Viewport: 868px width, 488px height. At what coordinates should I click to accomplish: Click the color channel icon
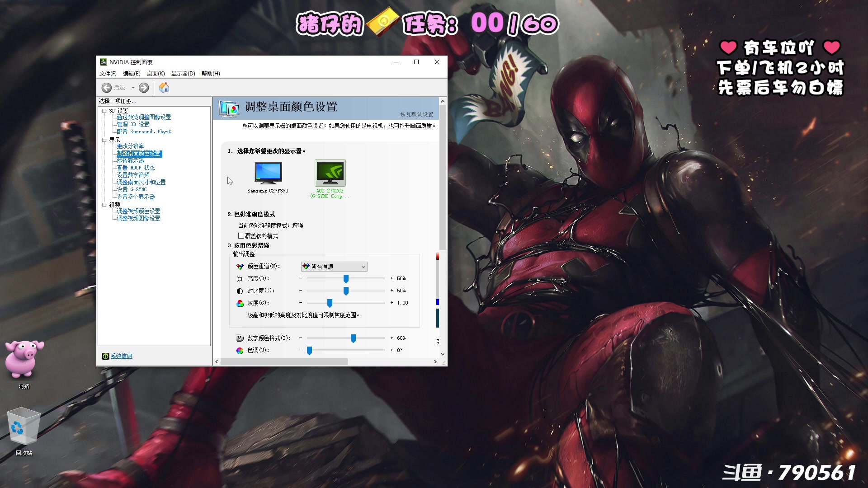tap(240, 267)
